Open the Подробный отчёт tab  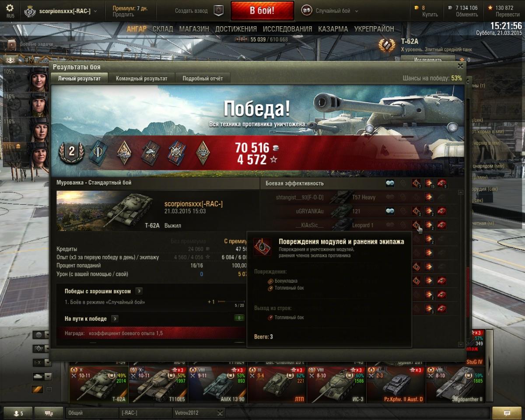[x=203, y=78]
